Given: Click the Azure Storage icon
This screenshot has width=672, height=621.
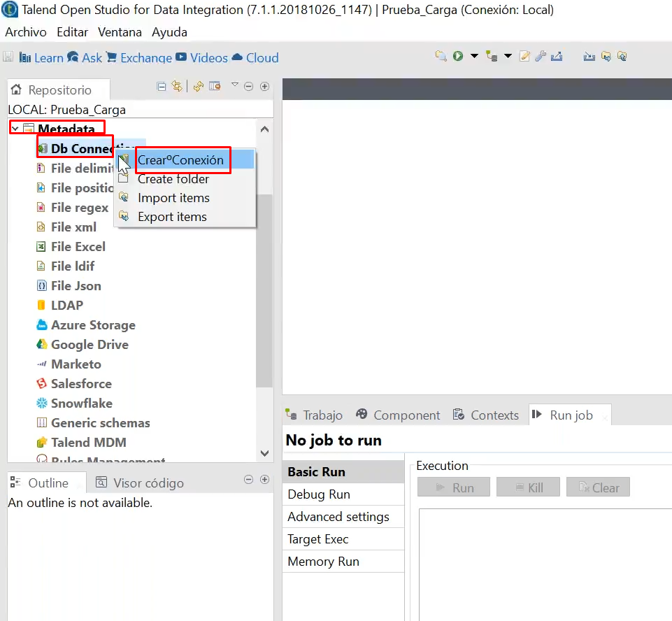Looking at the screenshot, I should 41,325.
